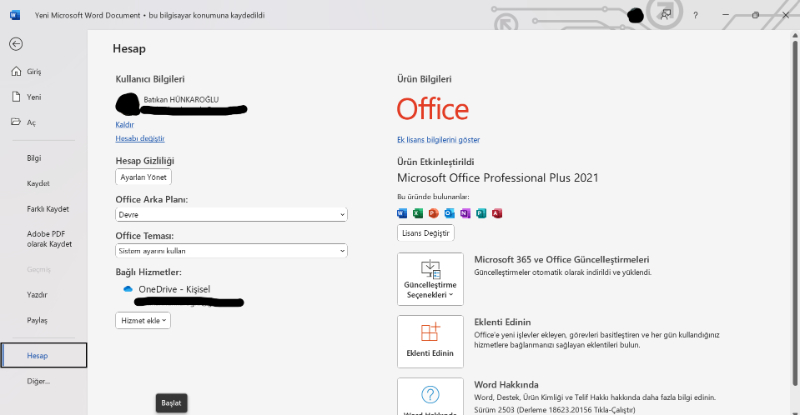Click the Lisans Değiştir button
The height and width of the screenshot is (415, 800).
point(426,233)
